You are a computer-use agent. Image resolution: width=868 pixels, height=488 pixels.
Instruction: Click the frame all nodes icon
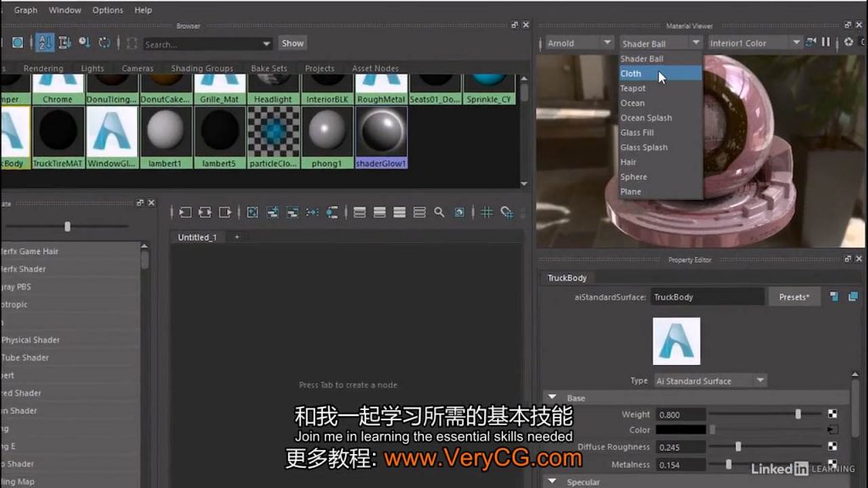[253, 212]
